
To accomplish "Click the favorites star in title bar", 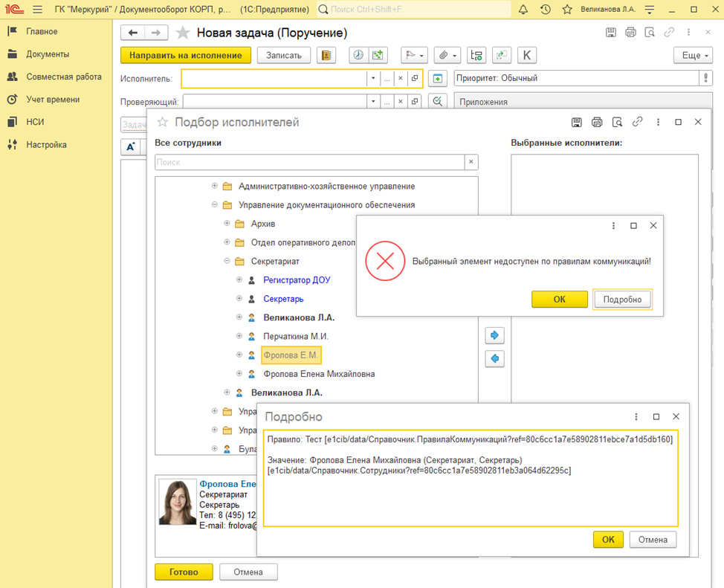I will (567, 10).
